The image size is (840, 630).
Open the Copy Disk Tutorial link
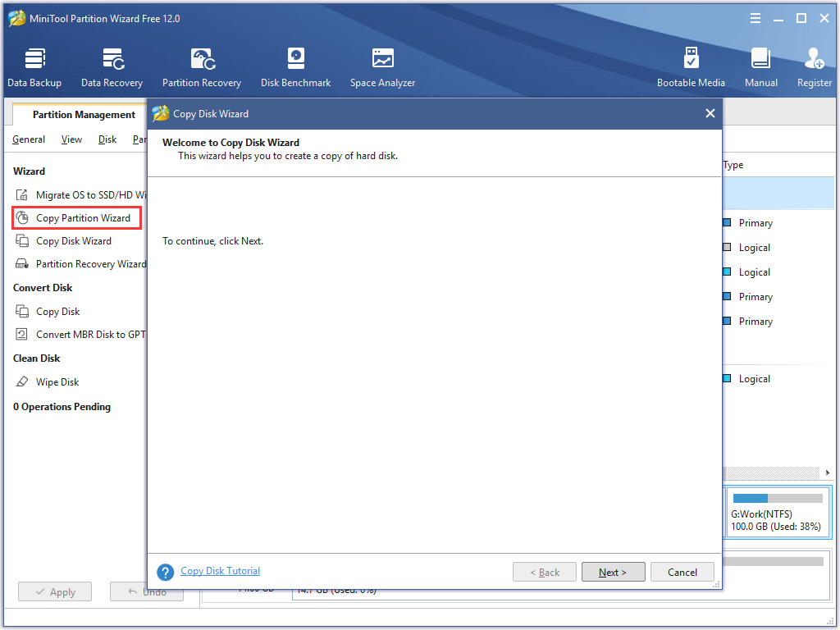coord(220,571)
